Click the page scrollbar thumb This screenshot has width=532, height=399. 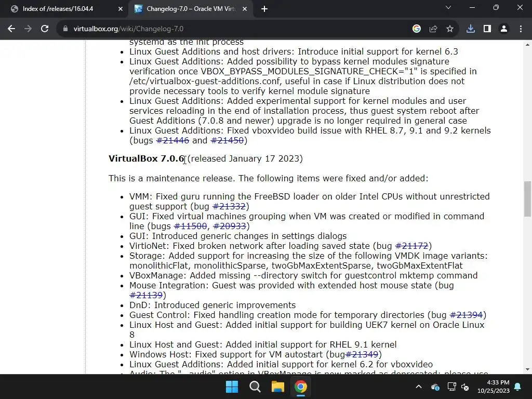527,199
